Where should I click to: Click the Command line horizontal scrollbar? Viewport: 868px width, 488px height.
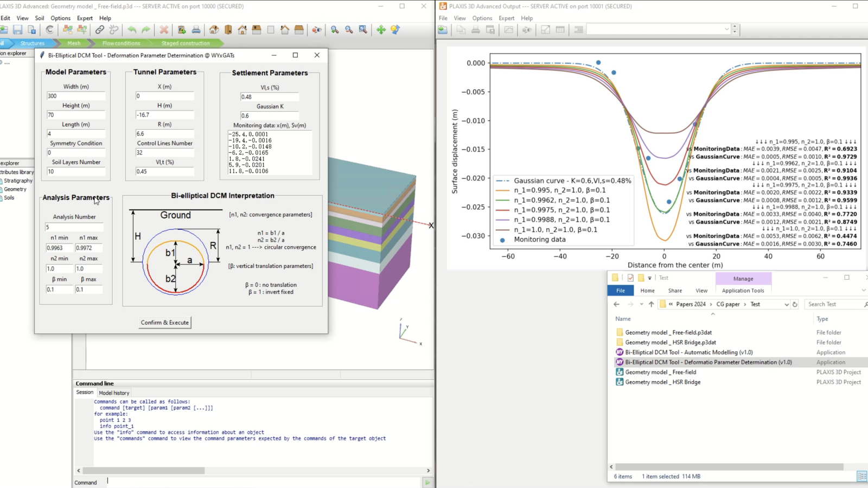tap(143, 470)
